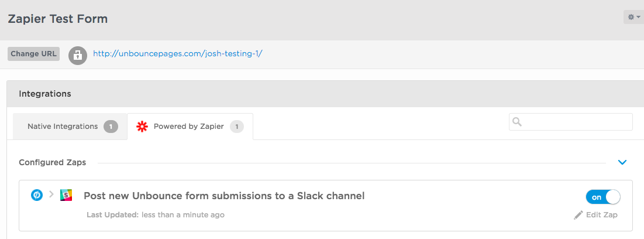Click the Zapier Test Form page title
This screenshot has width=644, height=239.
(x=58, y=19)
